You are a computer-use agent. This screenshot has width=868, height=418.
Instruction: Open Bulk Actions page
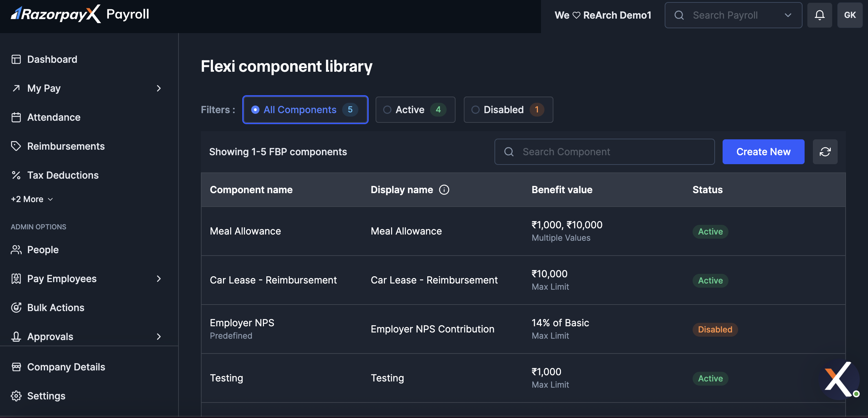click(x=55, y=308)
